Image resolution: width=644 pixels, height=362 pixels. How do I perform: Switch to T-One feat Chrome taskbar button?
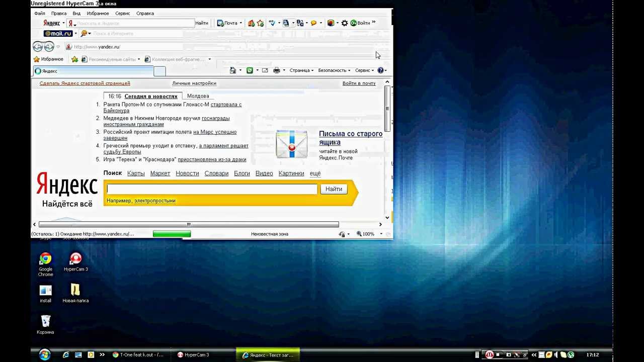(138, 355)
